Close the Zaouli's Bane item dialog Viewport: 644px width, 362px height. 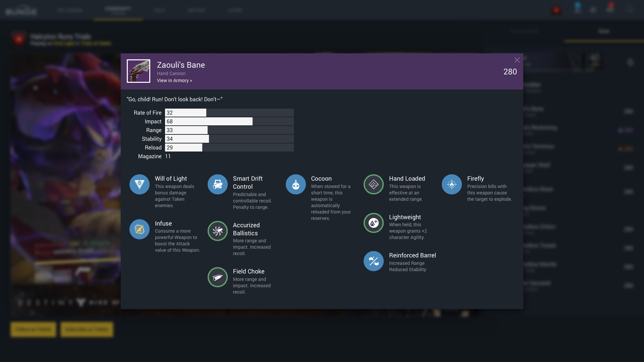coord(517,60)
